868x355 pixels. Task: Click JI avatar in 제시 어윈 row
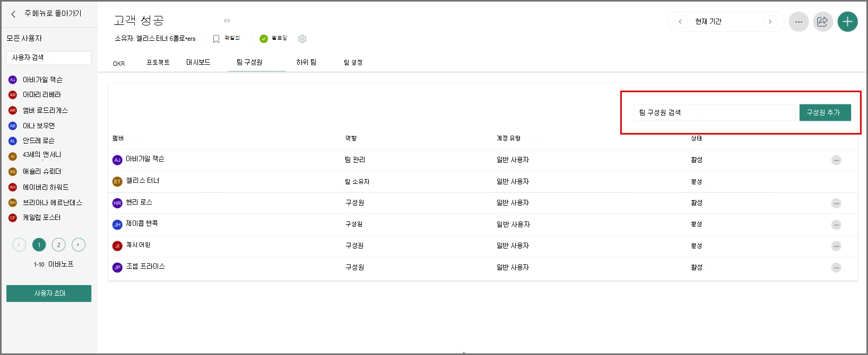pos(117,246)
